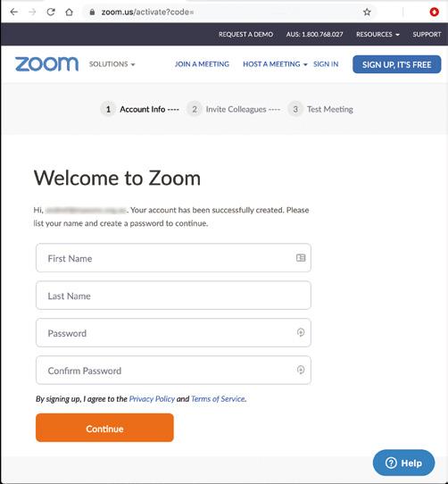Focus the Last Name input field
Viewport: 448px width, 484px height.
pyautogui.click(x=173, y=296)
